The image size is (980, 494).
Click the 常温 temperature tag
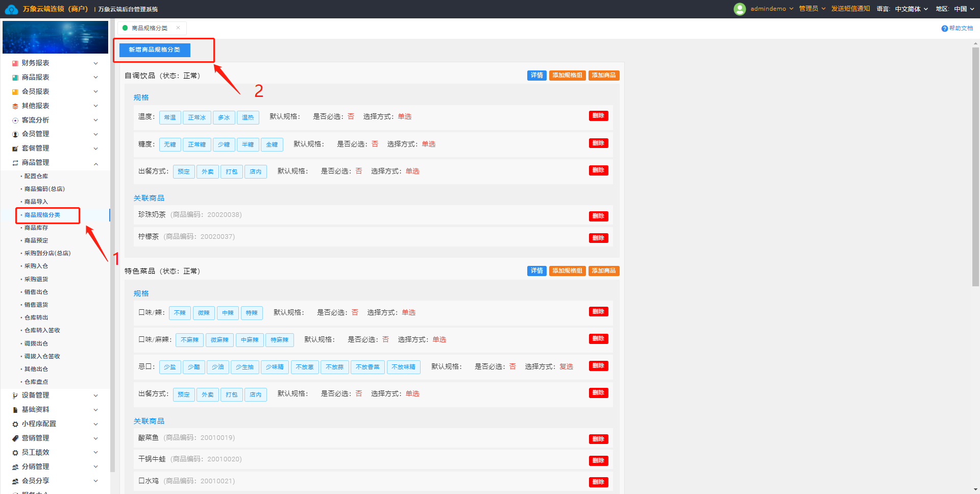coord(170,118)
